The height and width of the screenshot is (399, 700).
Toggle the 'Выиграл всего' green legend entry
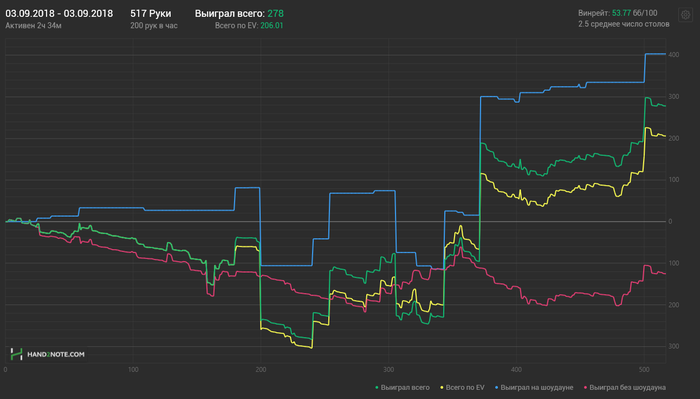point(402,387)
